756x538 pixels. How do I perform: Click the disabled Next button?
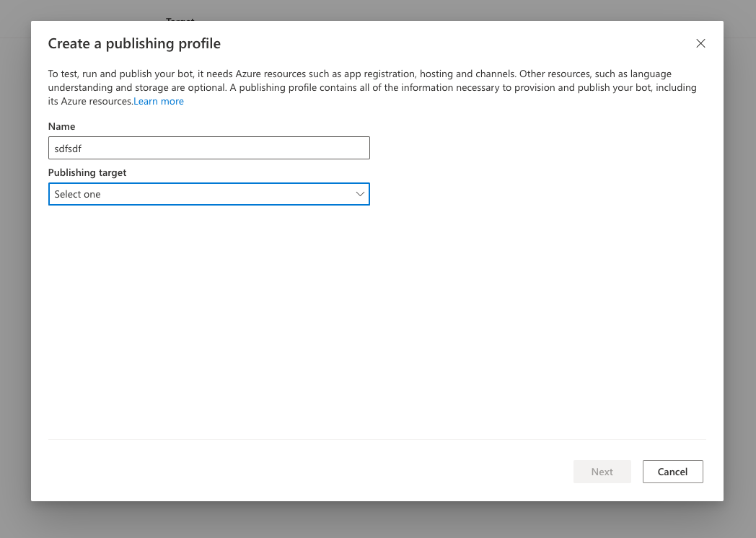coord(602,472)
